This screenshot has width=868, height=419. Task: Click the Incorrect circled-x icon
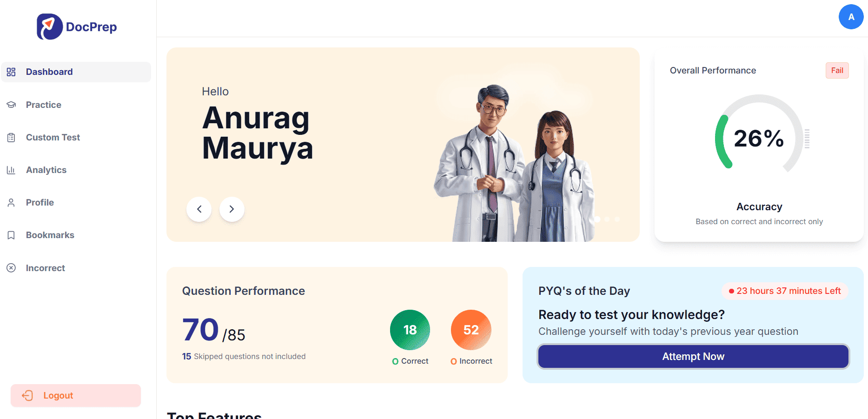click(11, 268)
